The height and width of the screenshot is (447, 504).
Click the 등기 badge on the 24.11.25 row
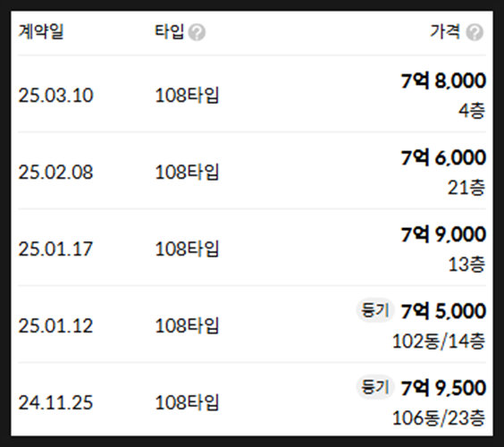click(x=375, y=387)
